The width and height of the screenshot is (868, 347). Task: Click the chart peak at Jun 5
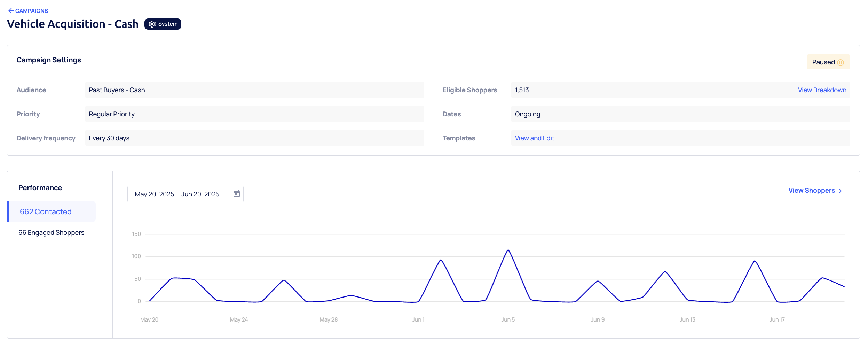(x=508, y=250)
